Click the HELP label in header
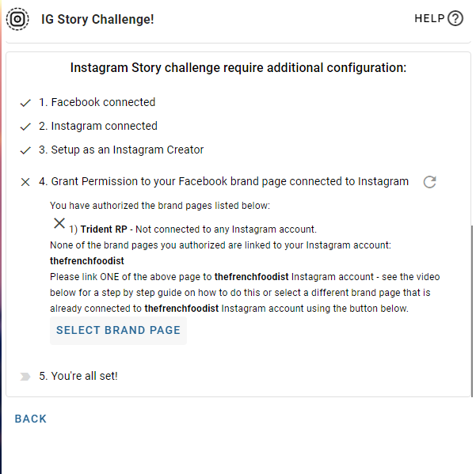Screen dimensions: 476x474 [x=429, y=18]
